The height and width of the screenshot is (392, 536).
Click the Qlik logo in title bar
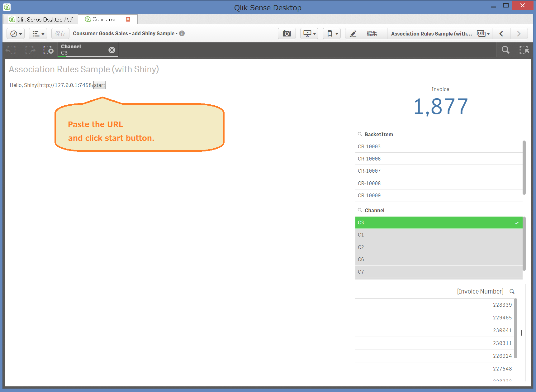[7, 7]
